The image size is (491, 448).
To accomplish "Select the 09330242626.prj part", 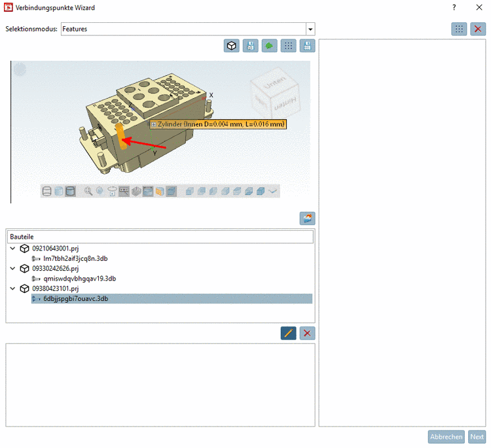I will [x=56, y=268].
